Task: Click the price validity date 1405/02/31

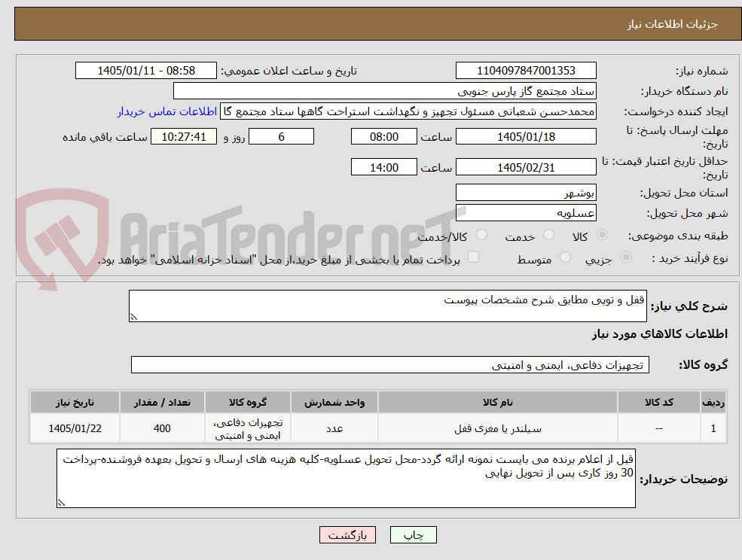Action: [526, 167]
